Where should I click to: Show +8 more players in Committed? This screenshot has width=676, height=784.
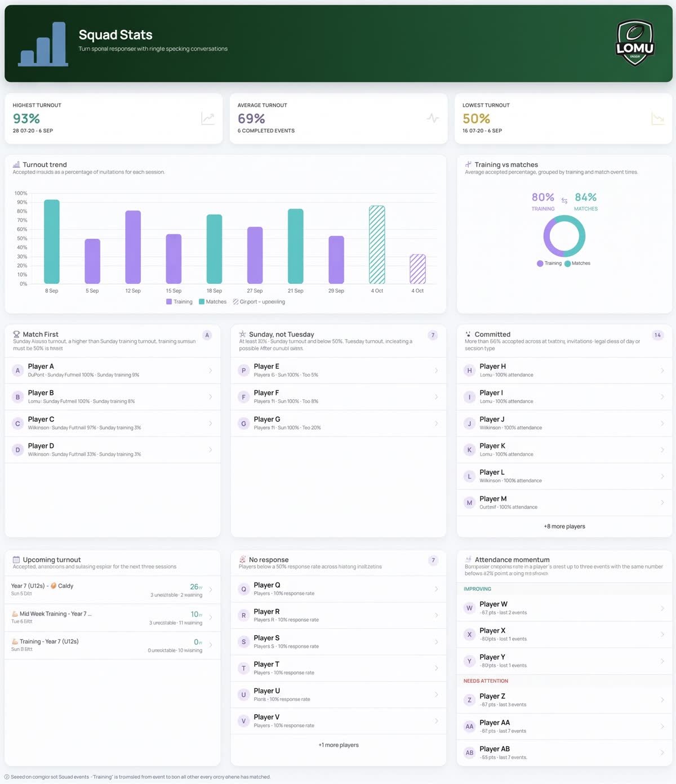[564, 527]
